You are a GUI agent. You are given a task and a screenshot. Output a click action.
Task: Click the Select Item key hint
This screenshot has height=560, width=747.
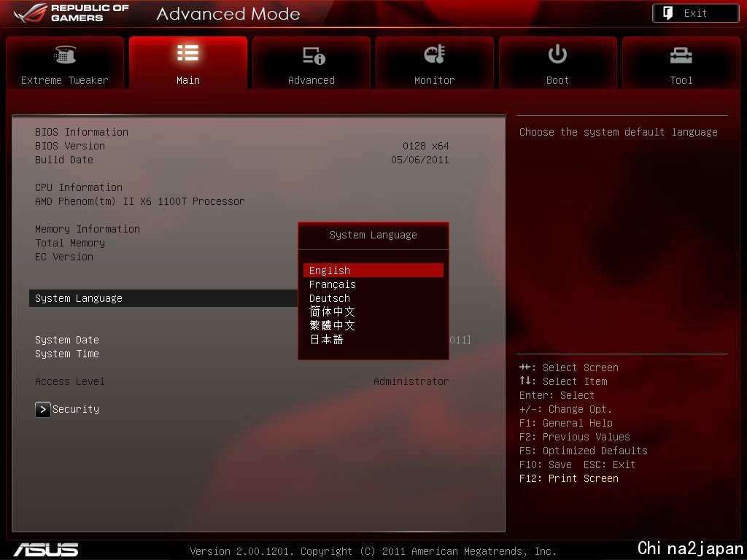(x=563, y=381)
